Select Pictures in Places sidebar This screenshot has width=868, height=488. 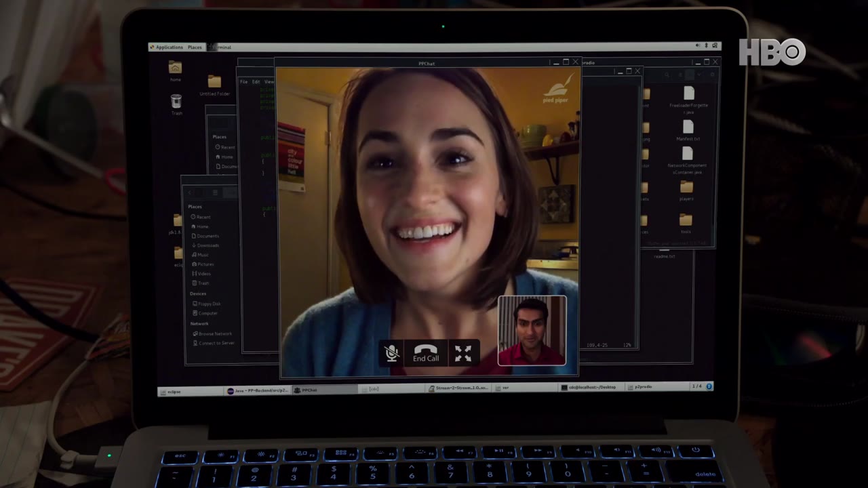coord(205,264)
